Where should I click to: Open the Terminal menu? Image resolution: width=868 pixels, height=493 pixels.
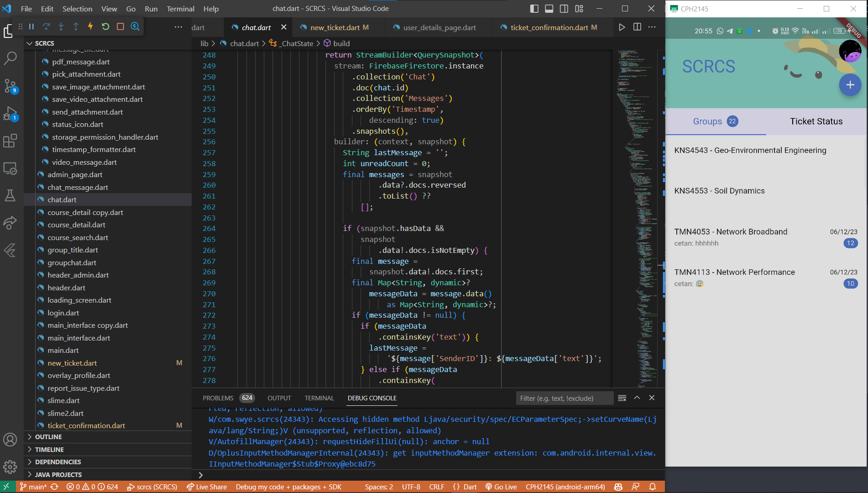[x=180, y=9]
